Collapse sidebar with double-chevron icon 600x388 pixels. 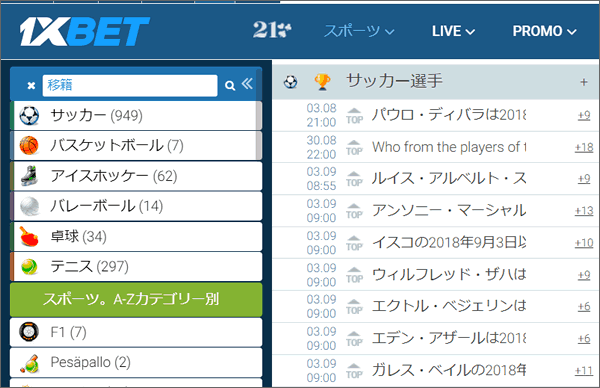(x=247, y=84)
